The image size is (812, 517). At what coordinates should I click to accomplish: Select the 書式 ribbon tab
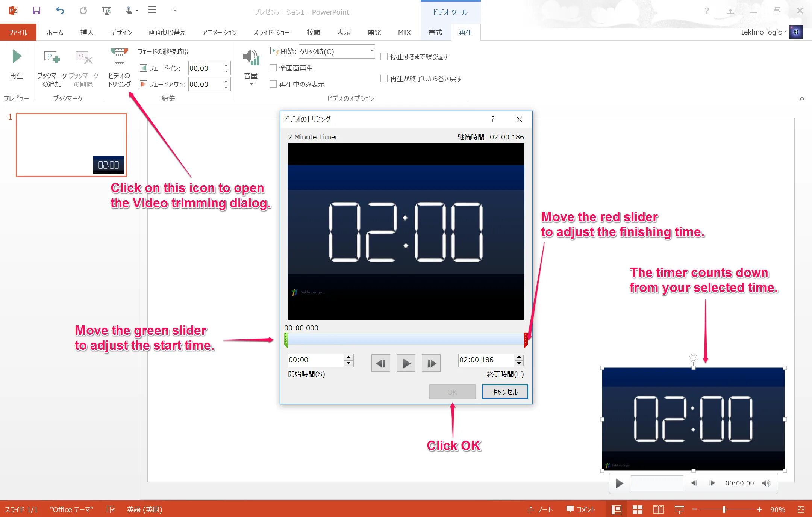[x=435, y=33]
